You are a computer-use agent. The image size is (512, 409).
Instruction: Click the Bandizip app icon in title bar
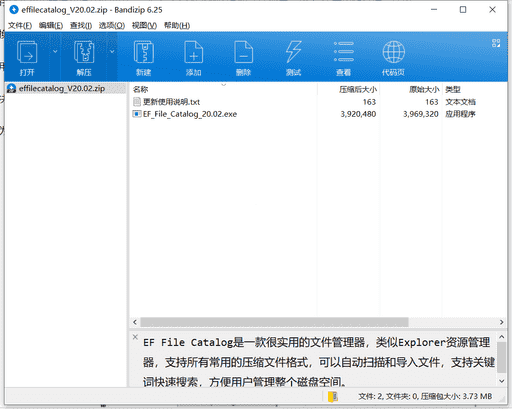coord(14,10)
